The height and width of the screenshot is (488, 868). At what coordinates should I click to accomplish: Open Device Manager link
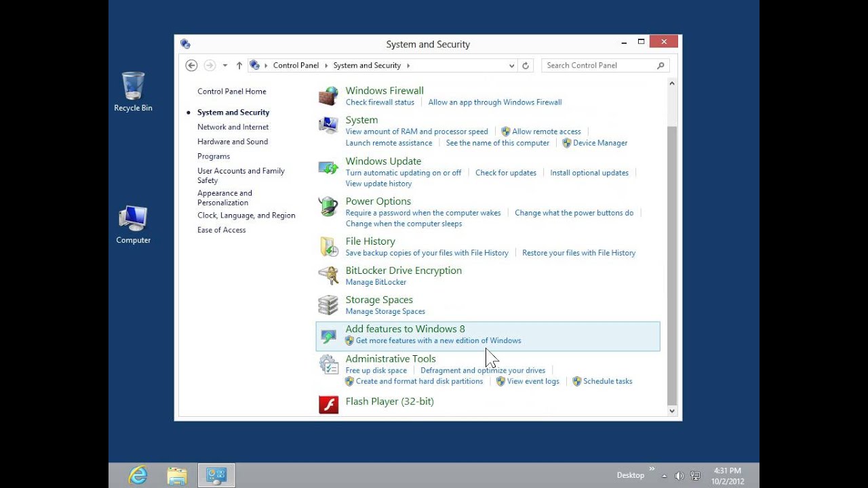[x=600, y=143]
